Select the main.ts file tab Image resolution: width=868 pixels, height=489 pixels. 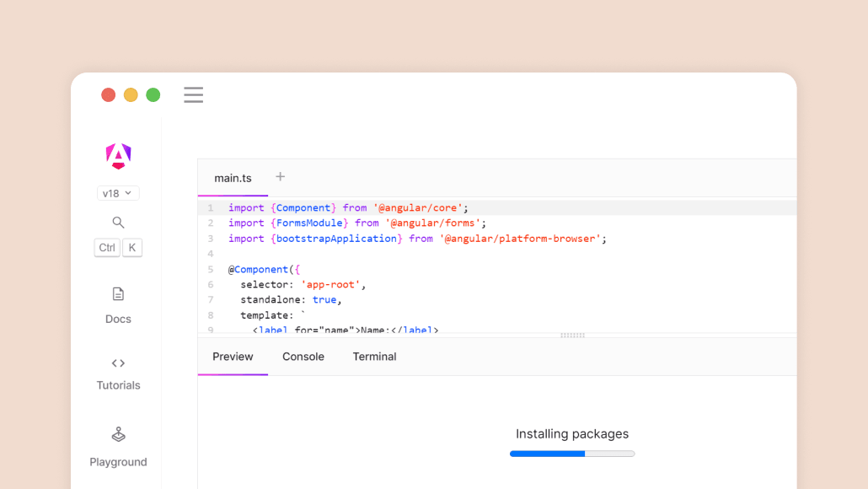click(x=233, y=178)
